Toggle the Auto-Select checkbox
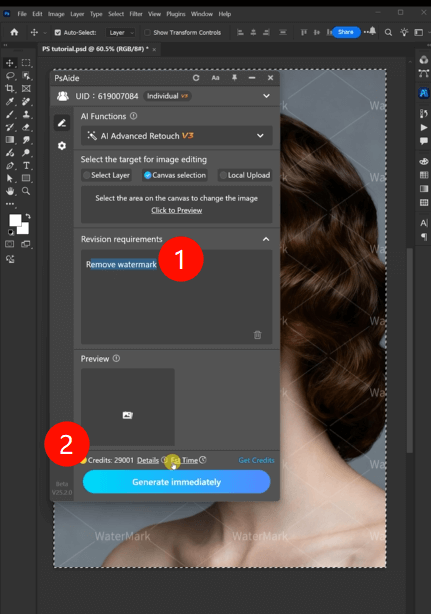This screenshot has height=614, width=431. (58, 33)
